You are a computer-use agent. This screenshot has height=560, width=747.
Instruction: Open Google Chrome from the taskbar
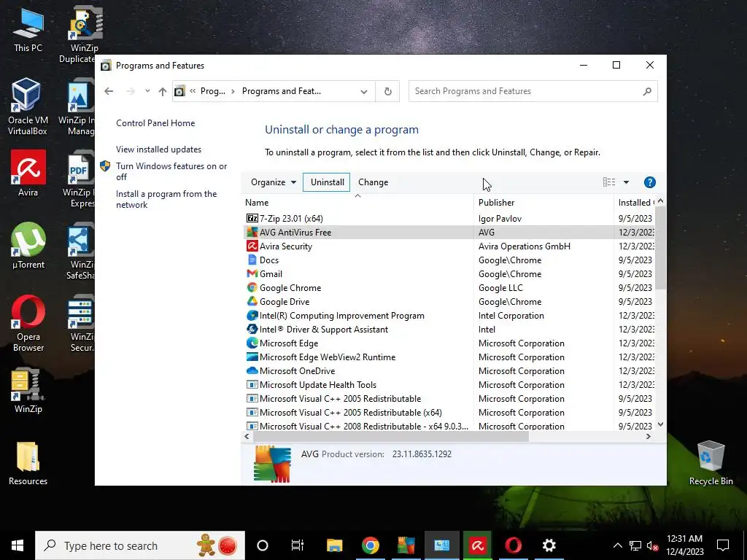pyautogui.click(x=370, y=545)
